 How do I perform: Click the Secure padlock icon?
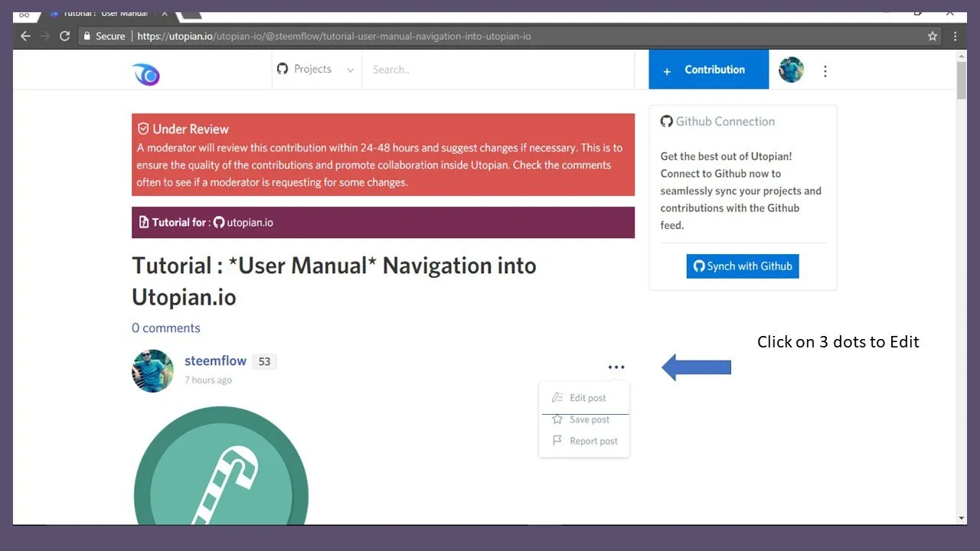tap(87, 36)
